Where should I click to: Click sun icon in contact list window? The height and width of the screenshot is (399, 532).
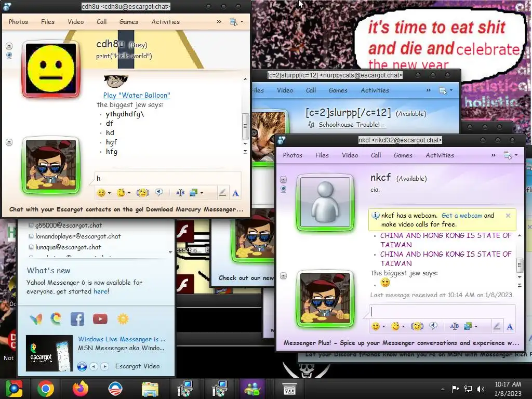[123, 319]
